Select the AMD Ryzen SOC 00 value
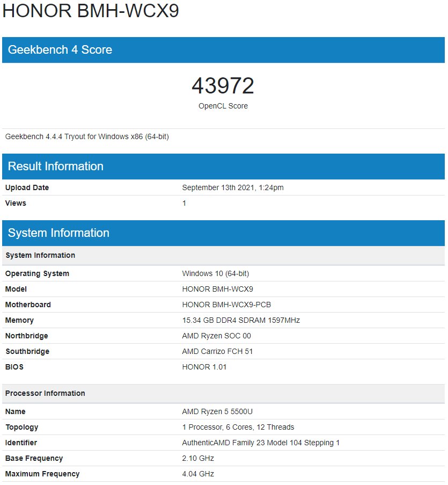This screenshot has height=485, width=448. (x=217, y=336)
